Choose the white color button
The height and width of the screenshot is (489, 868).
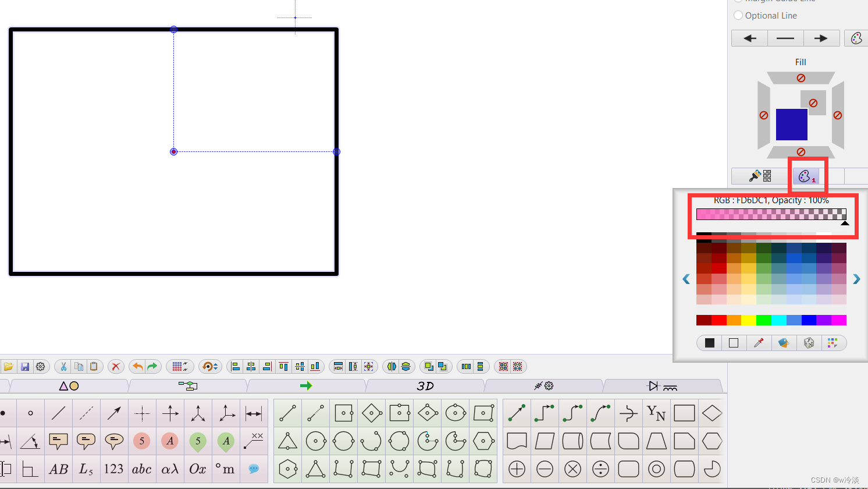(x=734, y=343)
